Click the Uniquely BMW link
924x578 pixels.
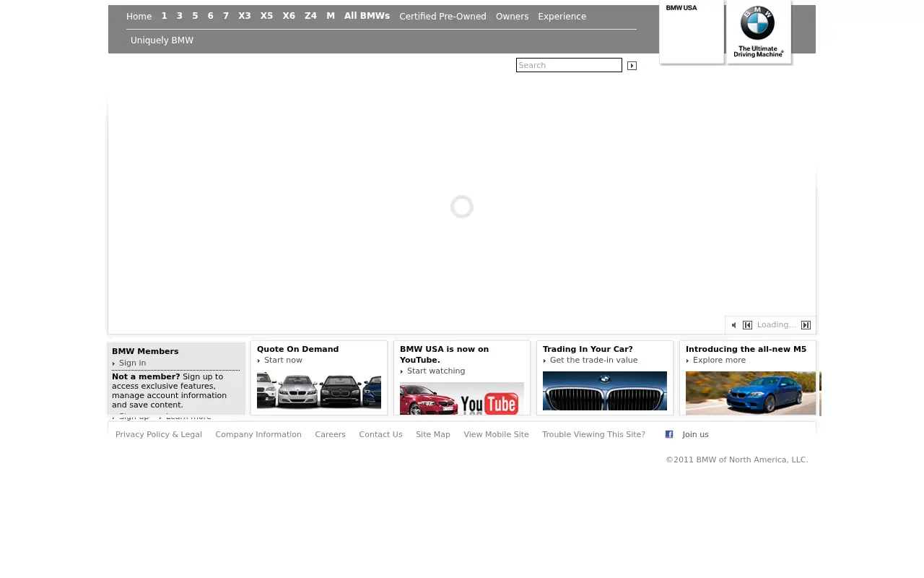click(162, 40)
